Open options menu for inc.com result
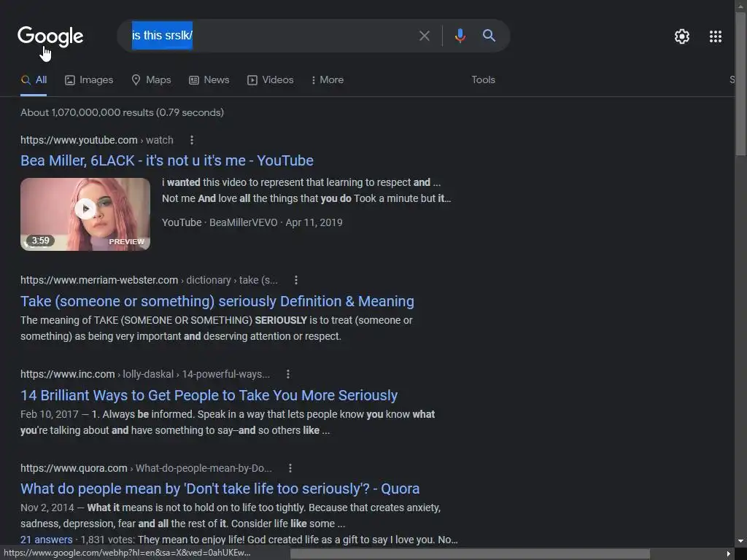 [287, 374]
